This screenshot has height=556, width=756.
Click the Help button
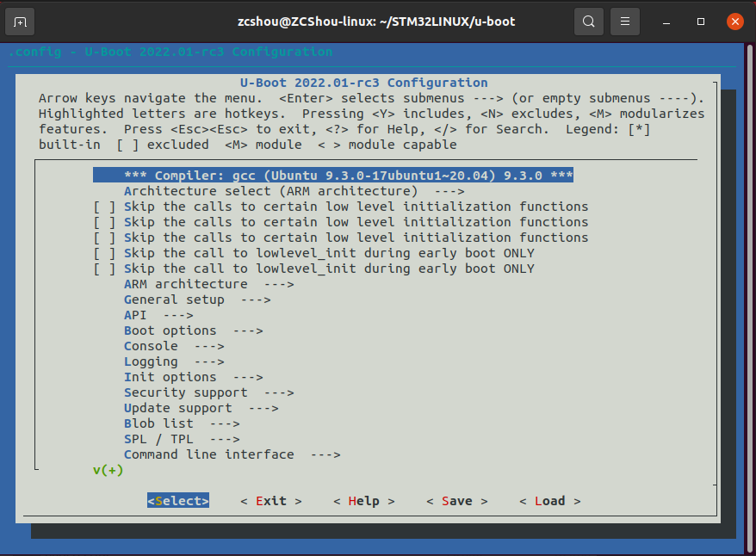(x=364, y=501)
